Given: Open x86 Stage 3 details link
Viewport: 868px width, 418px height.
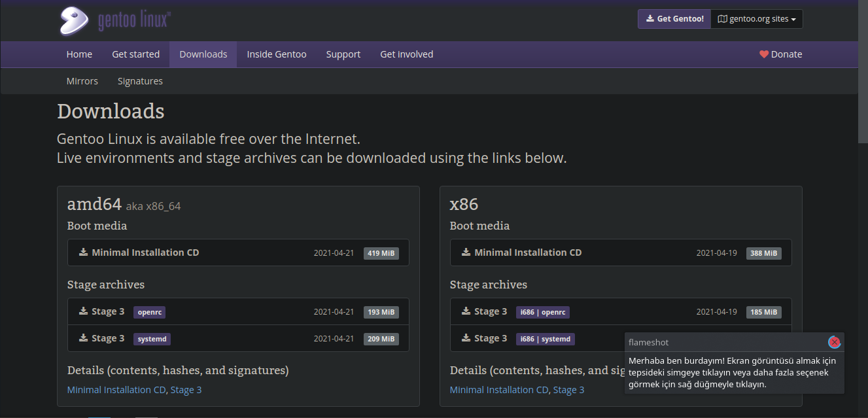Looking at the screenshot, I should [x=569, y=390].
